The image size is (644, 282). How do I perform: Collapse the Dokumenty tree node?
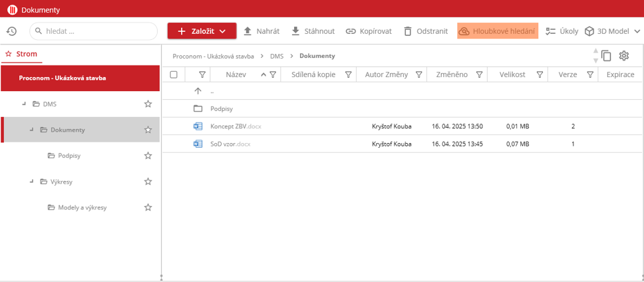tap(31, 130)
